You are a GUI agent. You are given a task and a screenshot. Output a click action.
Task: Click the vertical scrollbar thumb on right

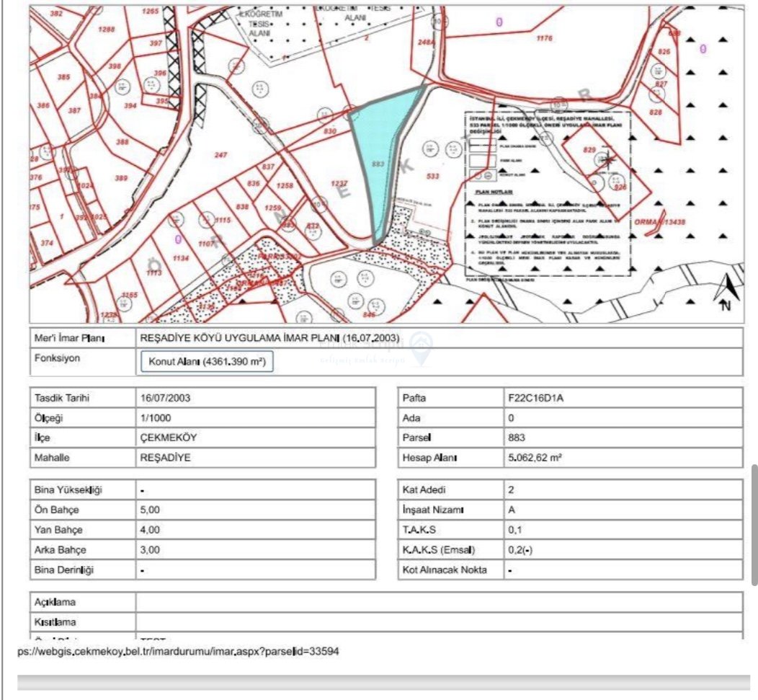(x=754, y=524)
